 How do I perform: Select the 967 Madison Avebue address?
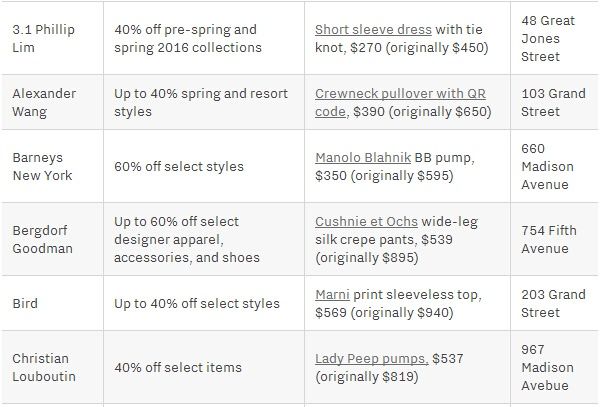pyautogui.click(x=547, y=368)
